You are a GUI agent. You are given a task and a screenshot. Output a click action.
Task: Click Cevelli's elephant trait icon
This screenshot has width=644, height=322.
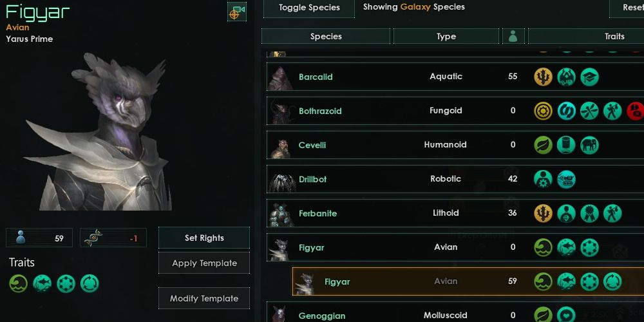coord(589,145)
